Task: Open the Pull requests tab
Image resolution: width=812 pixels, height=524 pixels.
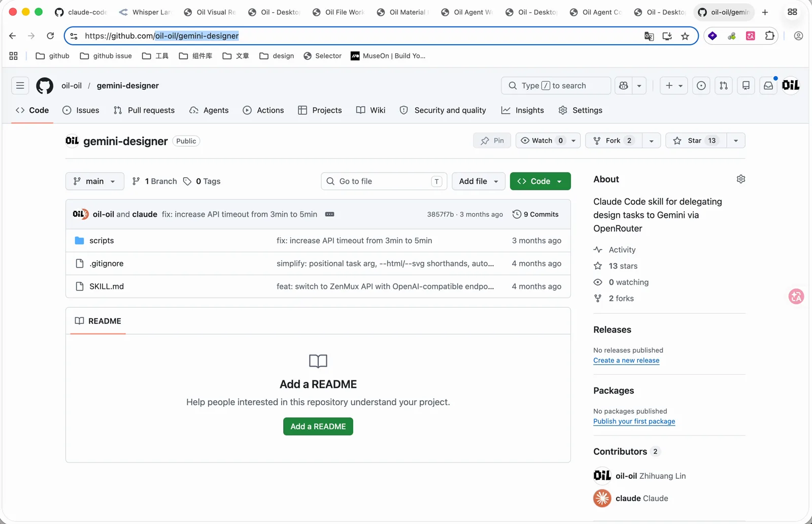Action: coord(144,110)
